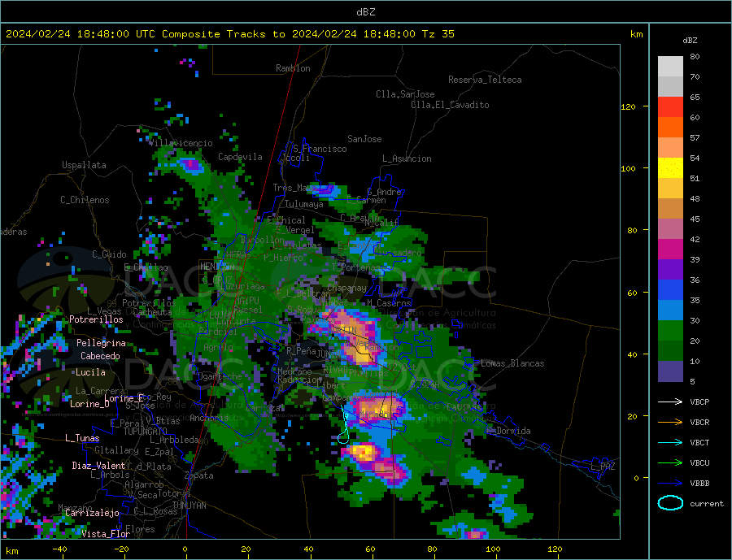This screenshot has height=560, width=732.
Task: Click the VBCP legend label
Action: point(699,402)
